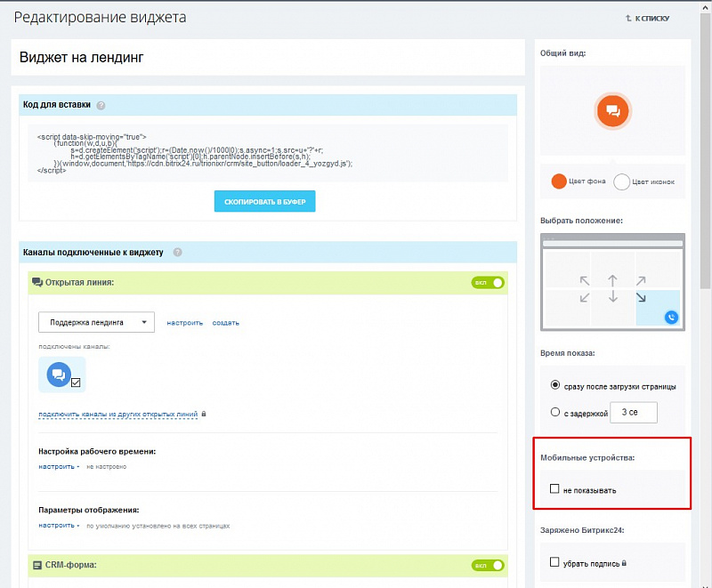
Task: Open Поддержка лендинга dropdown
Action: click(96, 322)
